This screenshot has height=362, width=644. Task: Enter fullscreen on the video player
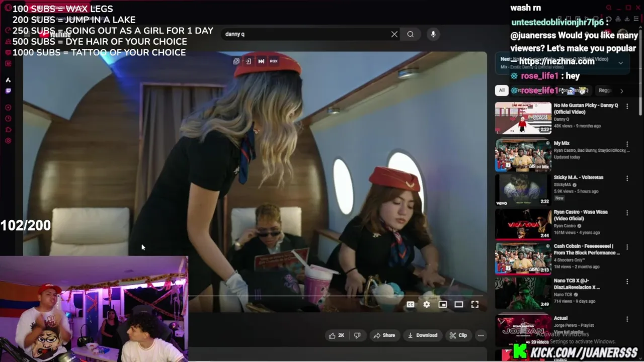point(475,304)
